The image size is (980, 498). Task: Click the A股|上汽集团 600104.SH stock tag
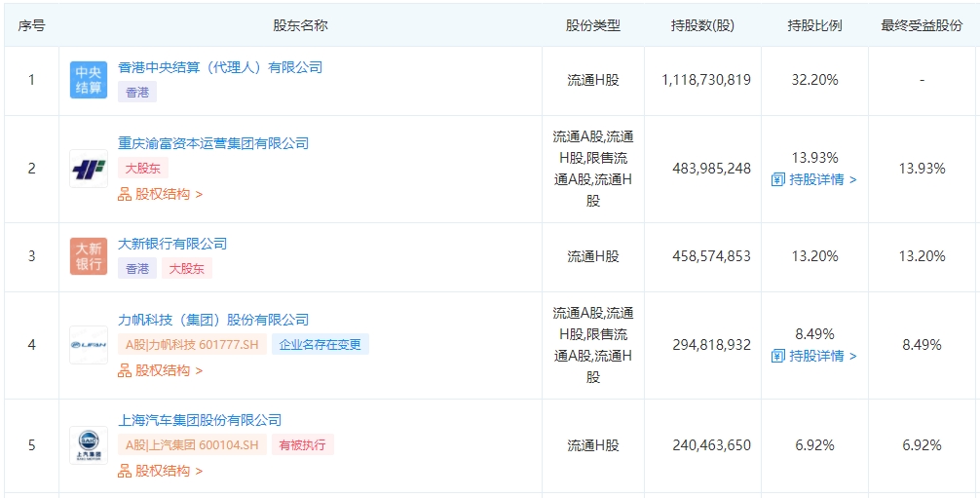tap(192, 444)
